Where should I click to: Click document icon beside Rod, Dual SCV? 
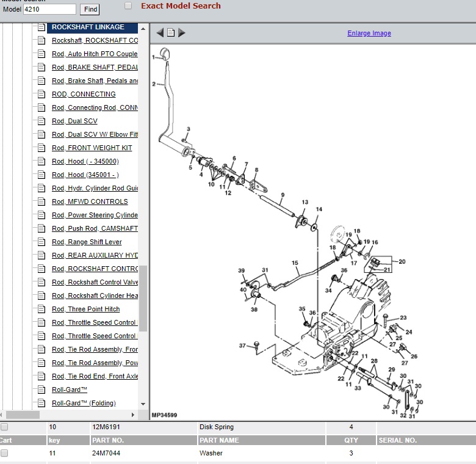pyautogui.click(x=41, y=121)
